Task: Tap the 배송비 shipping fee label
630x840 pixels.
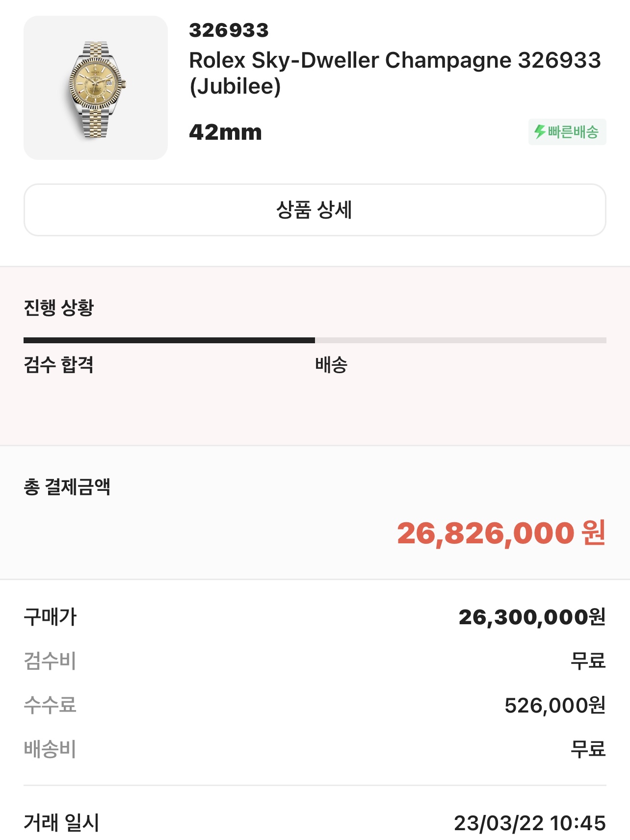Action: [x=50, y=749]
